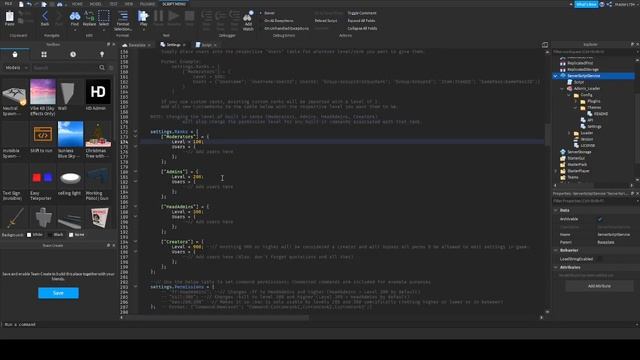Click the Add Attribute button

pyautogui.click(x=599, y=286)
